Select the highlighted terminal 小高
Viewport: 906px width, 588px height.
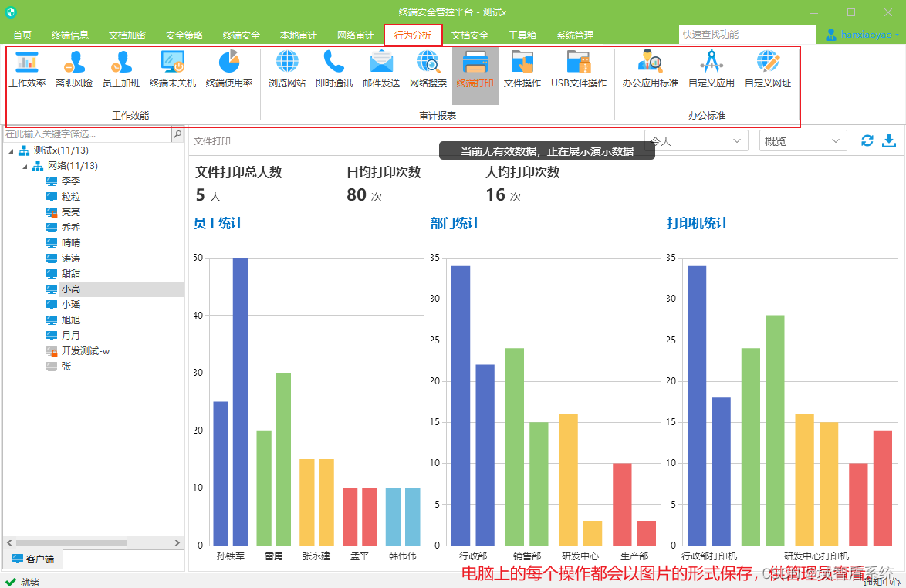point(71,289)
